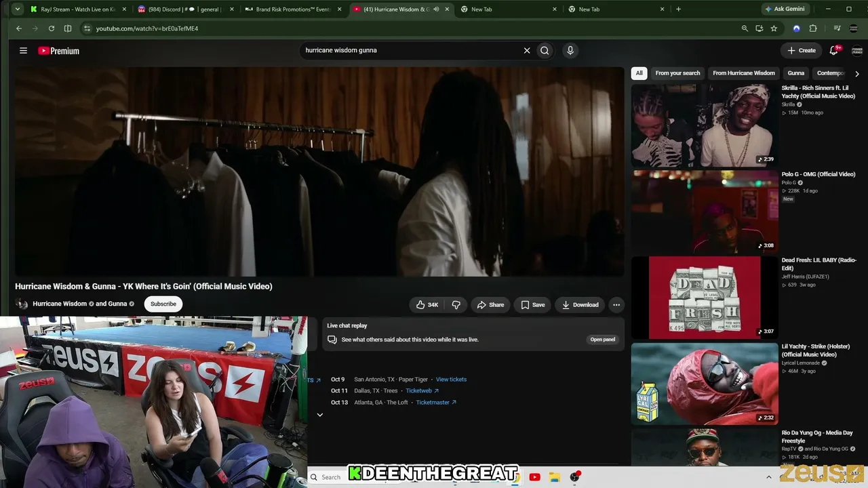Go to YouTube Premium home logo
Screen dimensions: 868x488
click(x=58, y=51)
